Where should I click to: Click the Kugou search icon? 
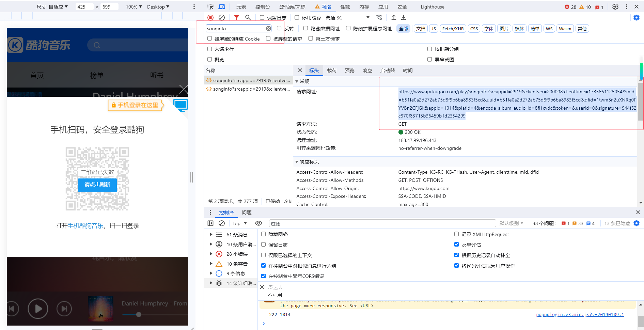coord(97,45)
